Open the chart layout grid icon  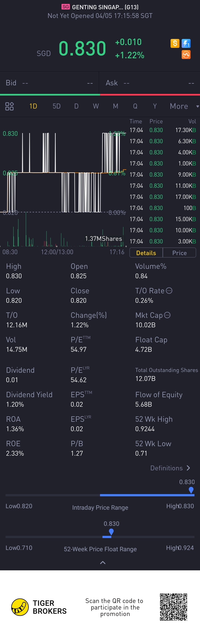point(9,106)
